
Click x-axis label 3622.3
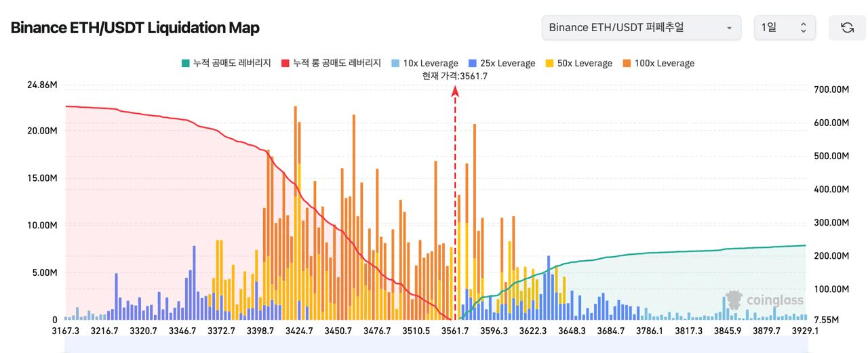[532, 331]
